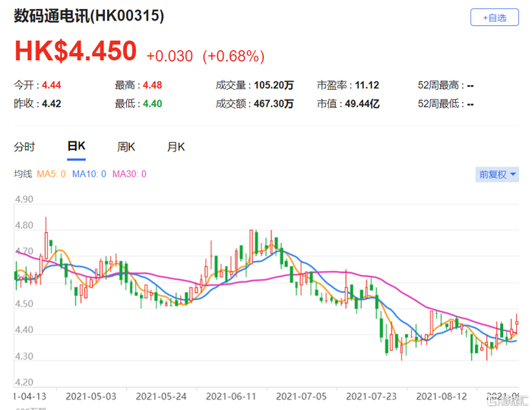Viewport: 532px width, 410px height.
Task: Click the tall April candlestick peaking near 4.85
Action: 46,245
